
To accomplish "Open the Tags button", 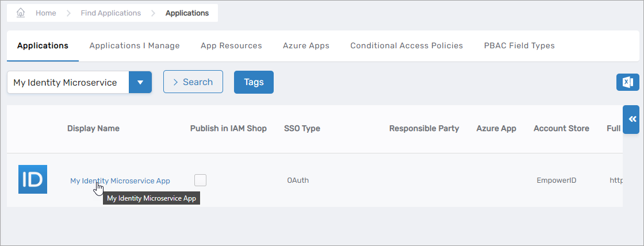I will tap(254, 82).
